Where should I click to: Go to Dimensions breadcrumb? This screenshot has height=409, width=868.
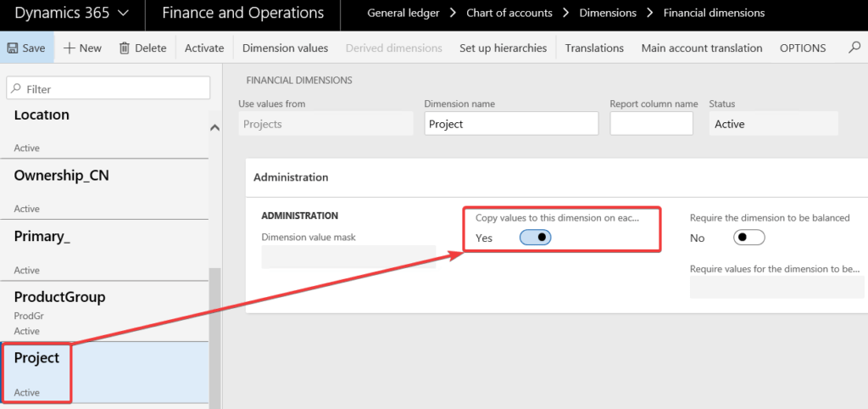point(608,13)
